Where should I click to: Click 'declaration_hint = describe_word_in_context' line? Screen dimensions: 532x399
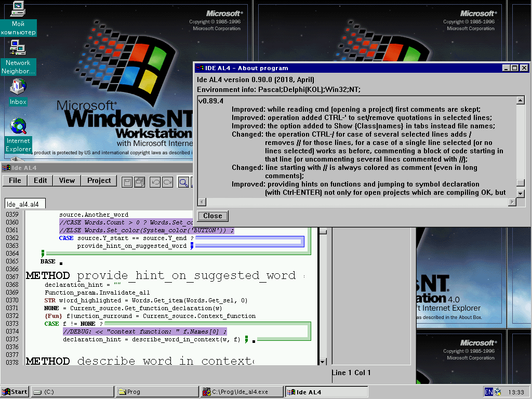click(151, 339)
